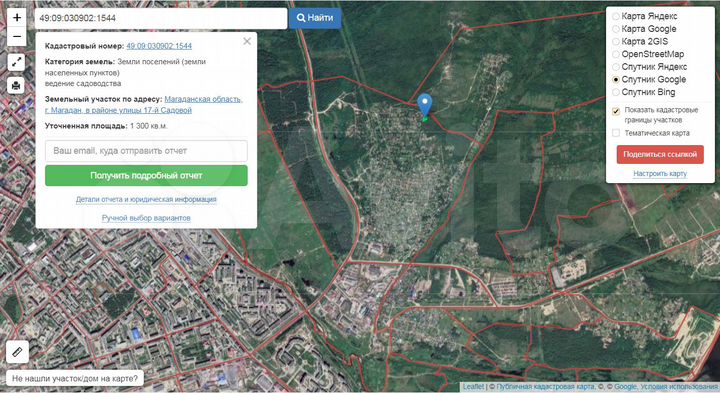Select Спутник Яндекс radio option
This screenshot has height=393, width=720.
pyautogui.click(x=616, y=67)
